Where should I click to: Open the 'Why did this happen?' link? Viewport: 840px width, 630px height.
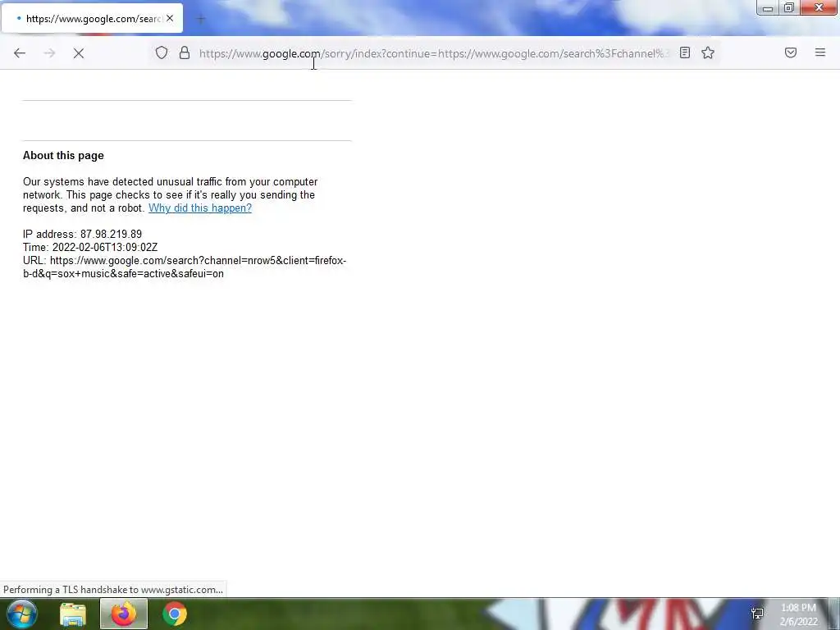click(200, 208)
